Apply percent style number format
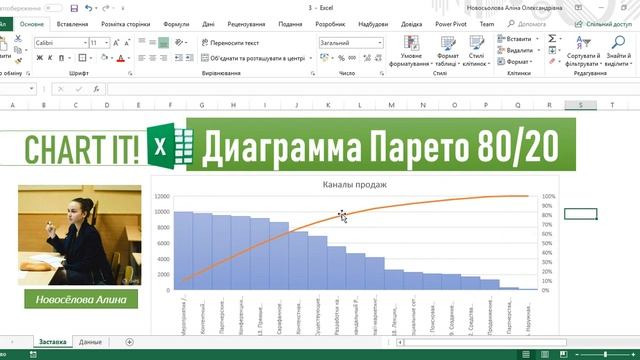The width and height of the screenshot is (640, 360). pyautogui.click(x=341, y=58)
